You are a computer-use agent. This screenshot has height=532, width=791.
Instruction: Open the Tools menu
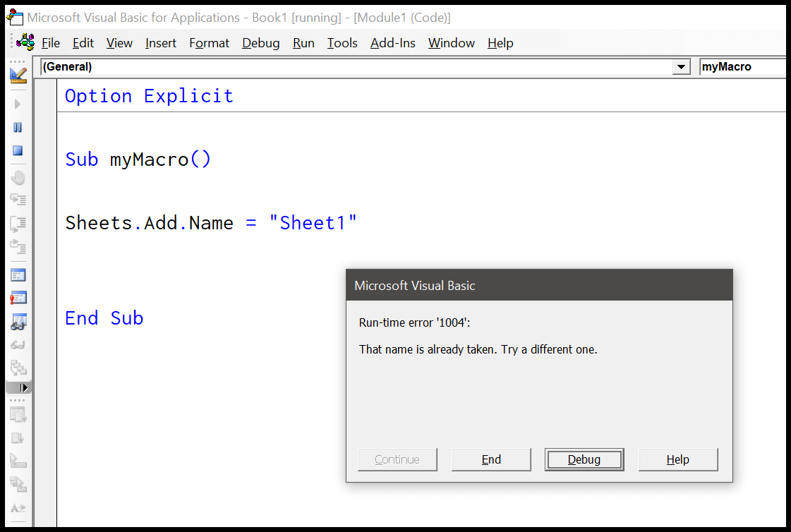(x=342, y=43)
